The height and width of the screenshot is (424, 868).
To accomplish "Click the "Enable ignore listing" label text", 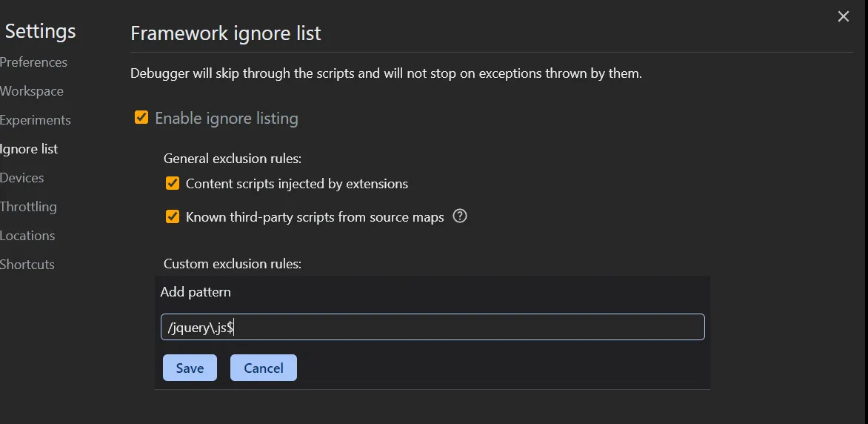I will pos(226,118).
